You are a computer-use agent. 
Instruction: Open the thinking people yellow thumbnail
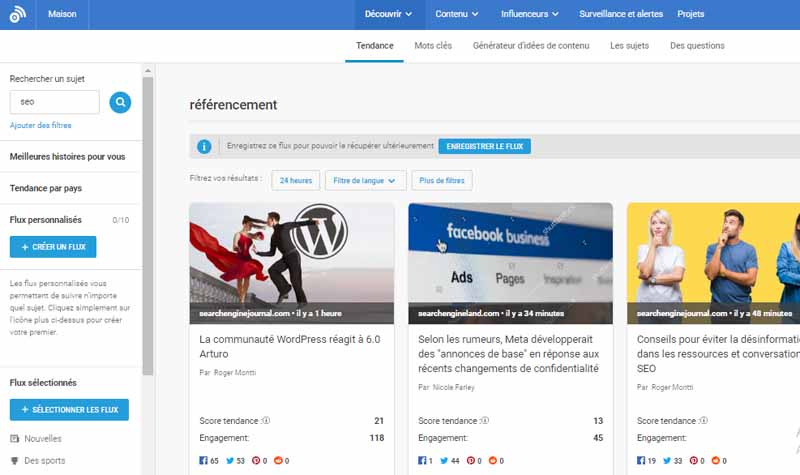click(713, 263)
